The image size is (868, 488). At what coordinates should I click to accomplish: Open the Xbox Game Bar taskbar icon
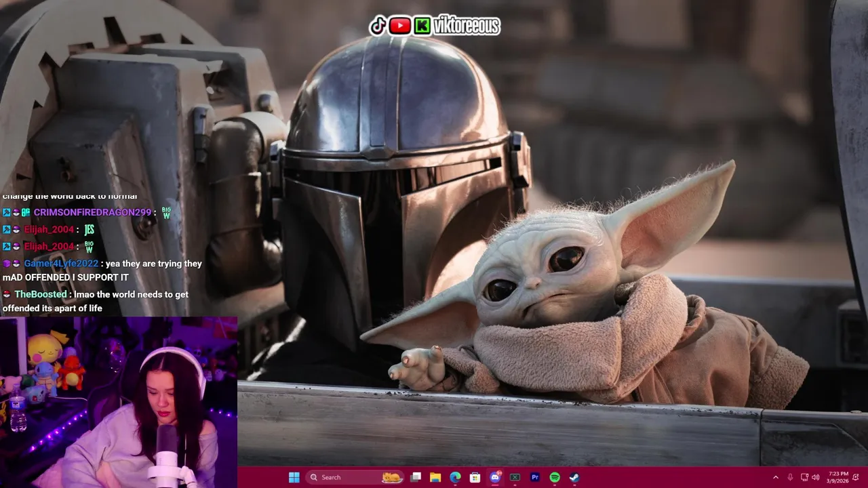tap(515, 477)
